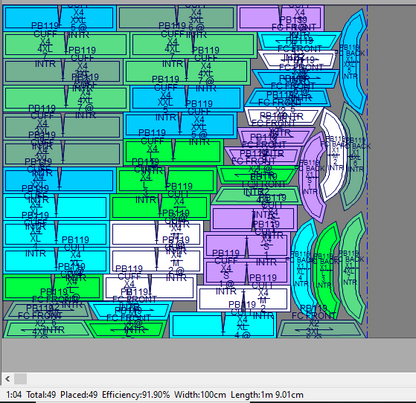Screen dimensions: 416x403
Task: Click the Placed:49 status counter
Action: 79,395
